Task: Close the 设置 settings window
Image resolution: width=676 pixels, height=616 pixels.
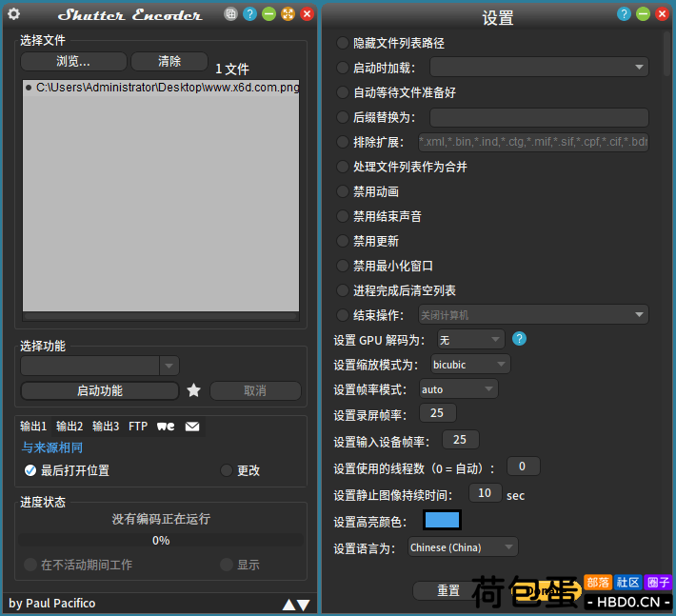Action: (x=662, y=14)
